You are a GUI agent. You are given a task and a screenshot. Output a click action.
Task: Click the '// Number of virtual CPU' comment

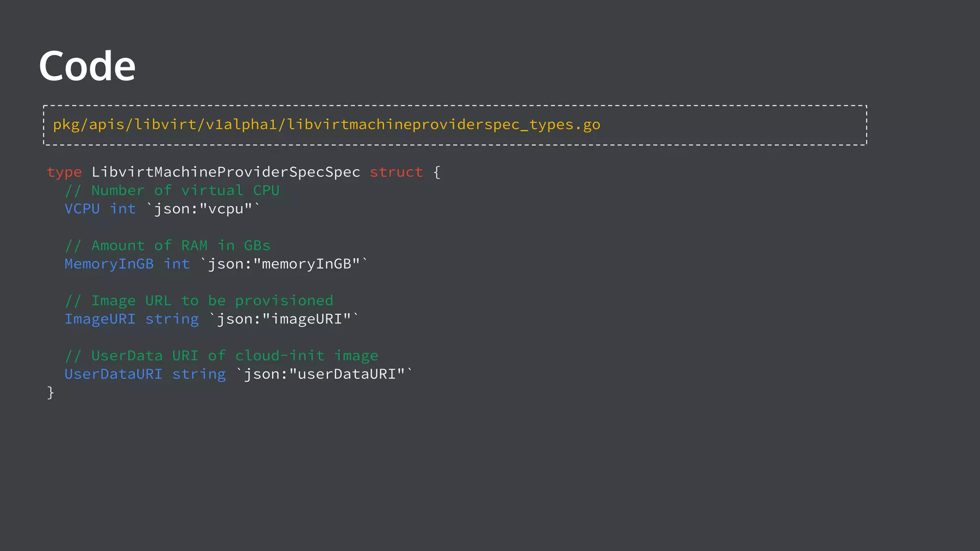(x=172, y=190)
